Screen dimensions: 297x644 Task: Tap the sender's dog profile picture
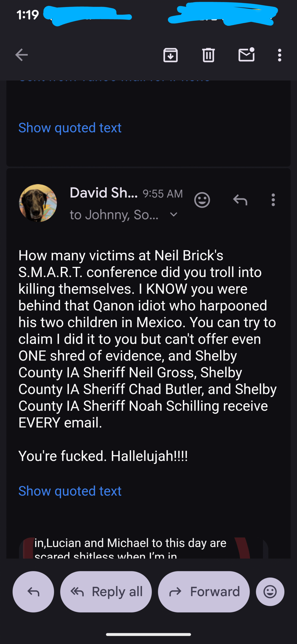point(38,203)
